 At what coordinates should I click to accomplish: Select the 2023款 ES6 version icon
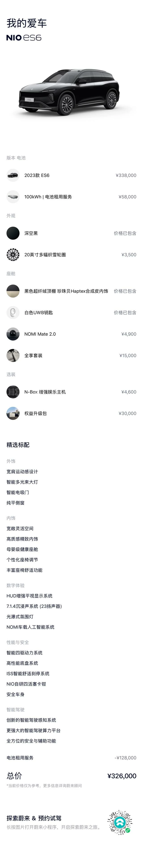(13, 175)
